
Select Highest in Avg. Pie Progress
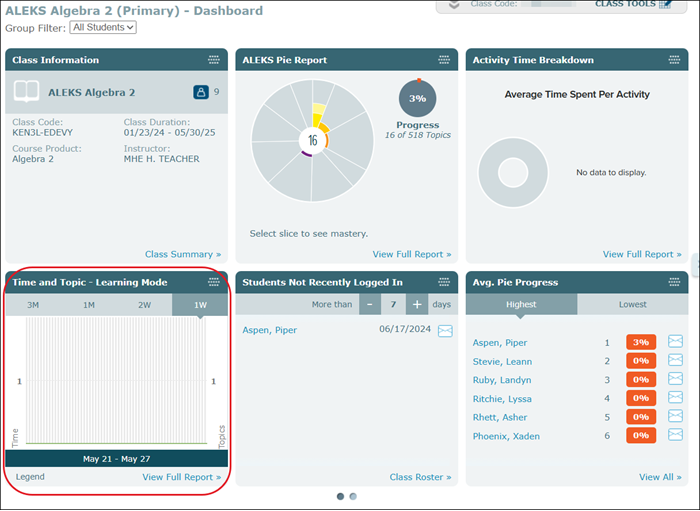(x=521, y=304)
